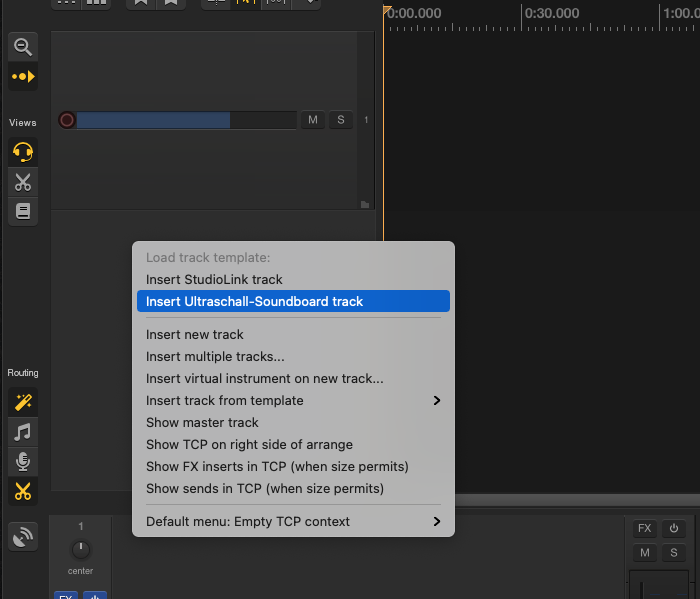
Task: Open grey FX button above mixer M
Action: click(645, 528)
